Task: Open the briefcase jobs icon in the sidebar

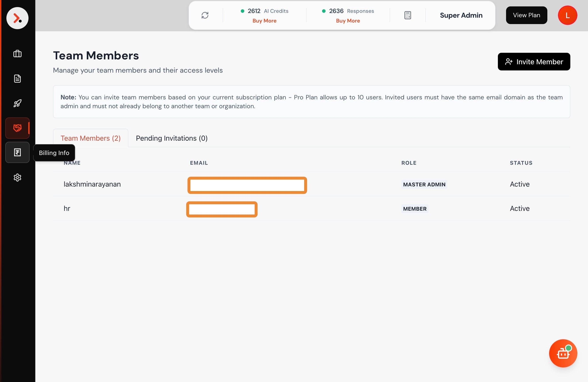Action: click(x=17, y=54)
